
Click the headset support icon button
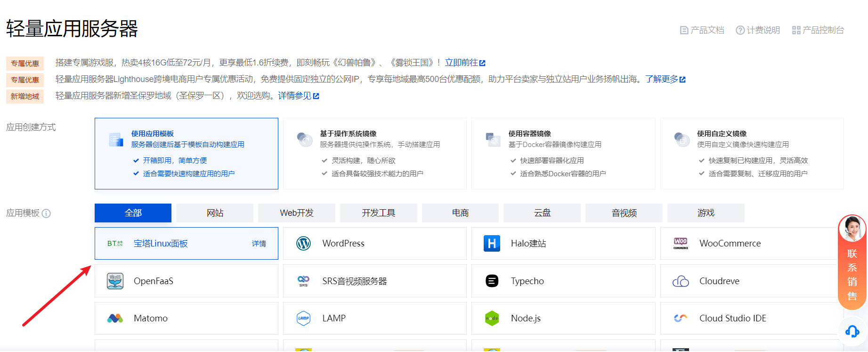[x=852, y=331]
